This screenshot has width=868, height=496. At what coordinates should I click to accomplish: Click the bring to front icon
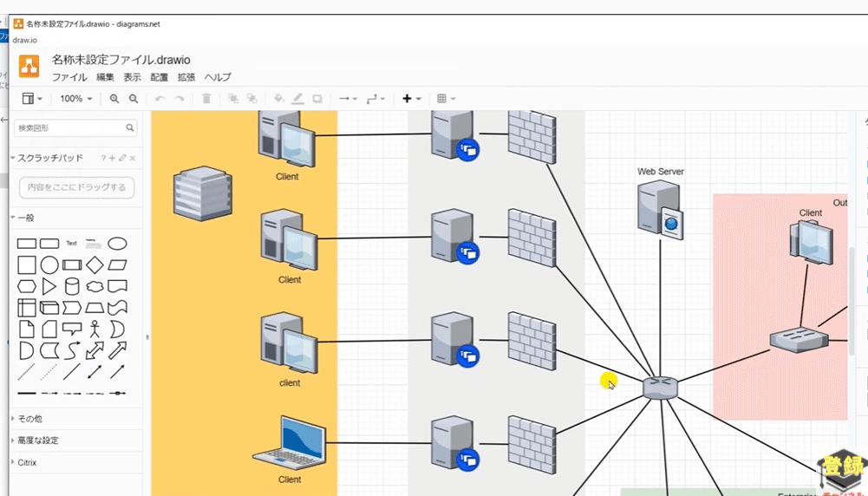233,99
